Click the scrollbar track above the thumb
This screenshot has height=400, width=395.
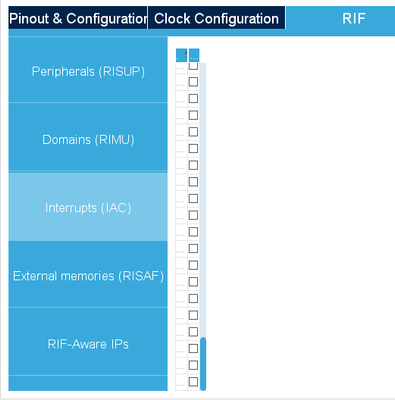[x=203, y=200]
